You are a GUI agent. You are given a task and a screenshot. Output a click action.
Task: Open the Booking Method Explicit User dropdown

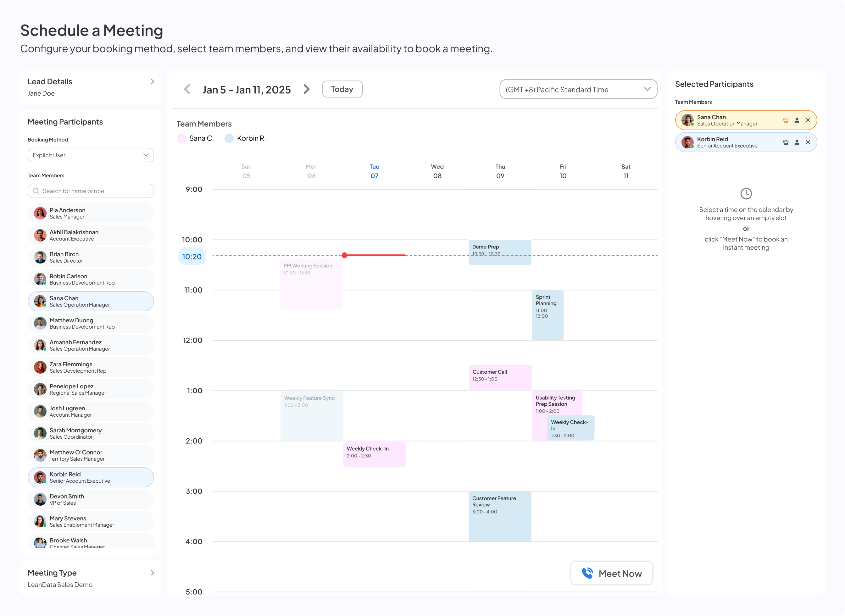click(x=91, y=155)
